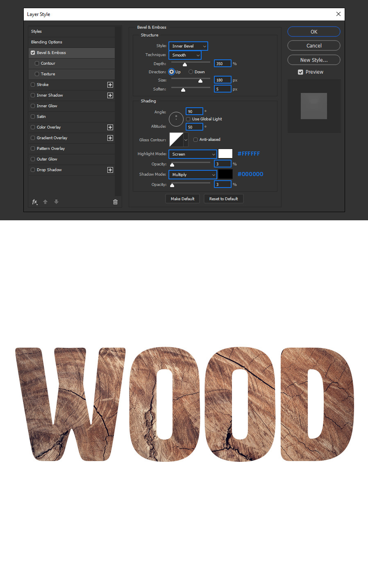Open Shadow Mode dropdown showing Multiply

click(x=193, y=175)
